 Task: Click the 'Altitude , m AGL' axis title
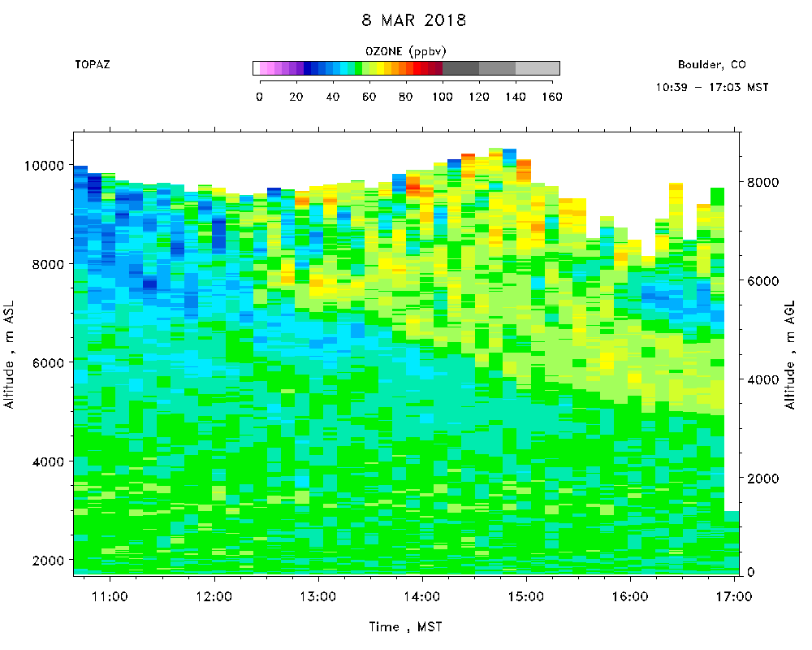click(x=789, y=354)
